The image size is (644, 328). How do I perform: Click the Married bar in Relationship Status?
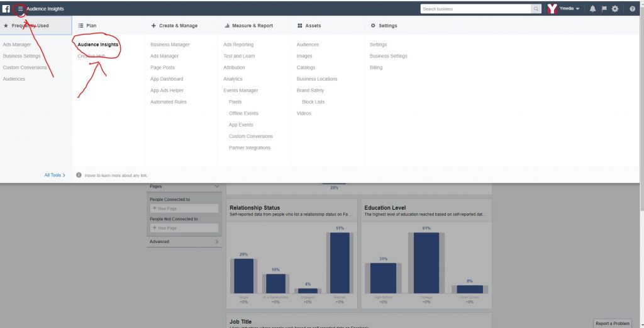[x=340, y=263]
